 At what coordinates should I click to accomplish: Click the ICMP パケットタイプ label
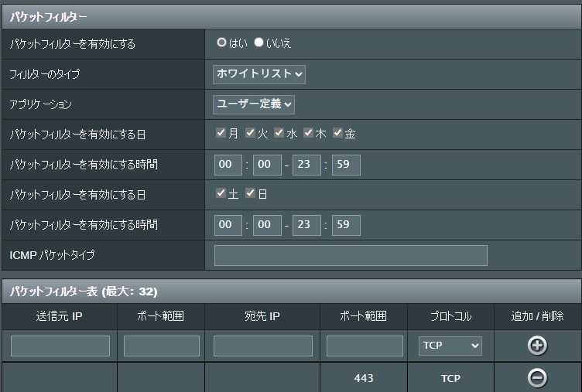pyautogui.click(x=52, y=255)
